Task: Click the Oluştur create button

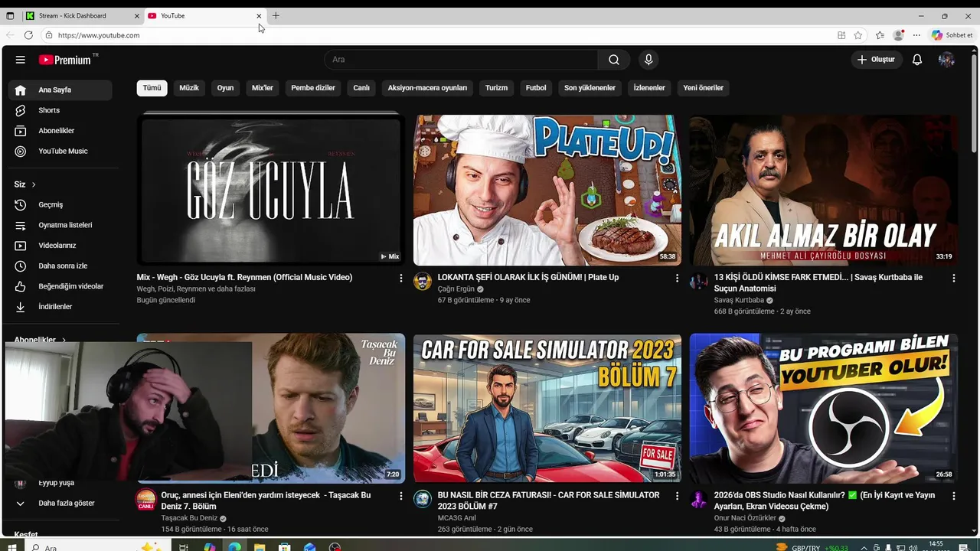Action: (x=876, y=60)
